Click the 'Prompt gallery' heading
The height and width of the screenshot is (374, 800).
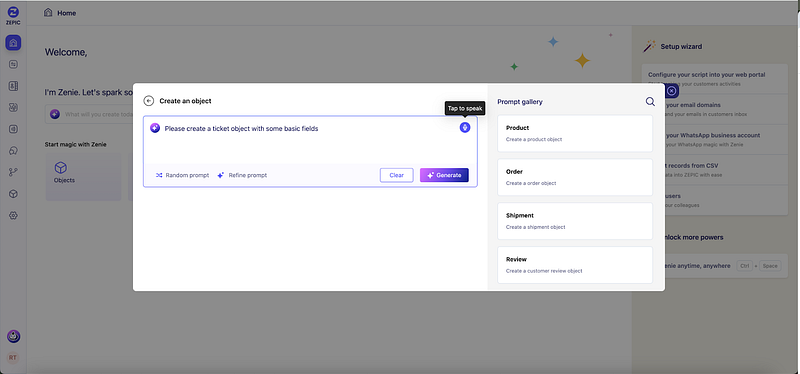(520, 102)
